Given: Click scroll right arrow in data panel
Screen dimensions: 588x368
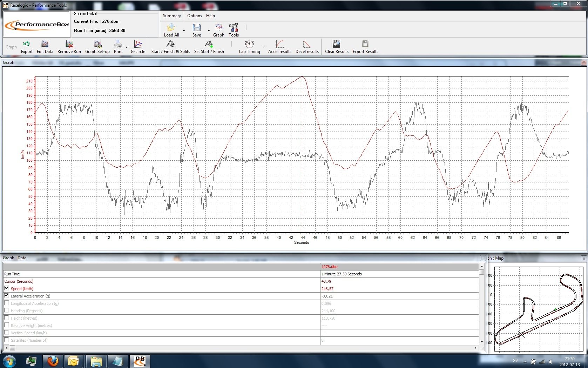Looking at the screenshot, I should tap(475, 348).
